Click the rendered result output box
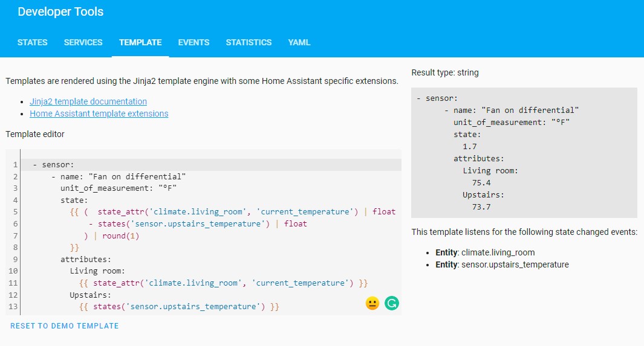This screenshot has width=644, height=346. click(x=524, y=152)
